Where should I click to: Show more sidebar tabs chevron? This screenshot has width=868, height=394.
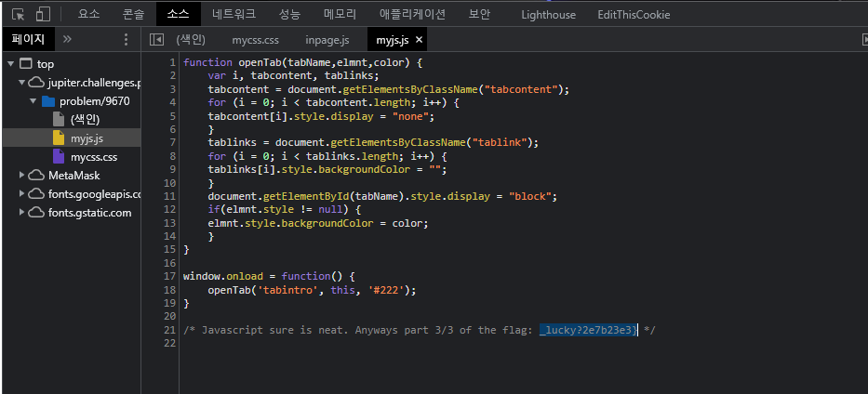tap(68, 39)
